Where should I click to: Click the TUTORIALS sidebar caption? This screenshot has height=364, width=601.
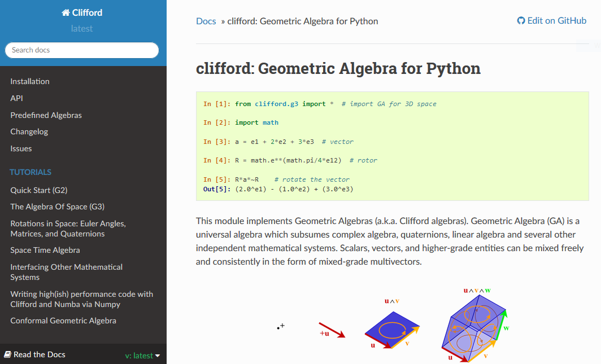pyautogui.click(x=31, y=172)
